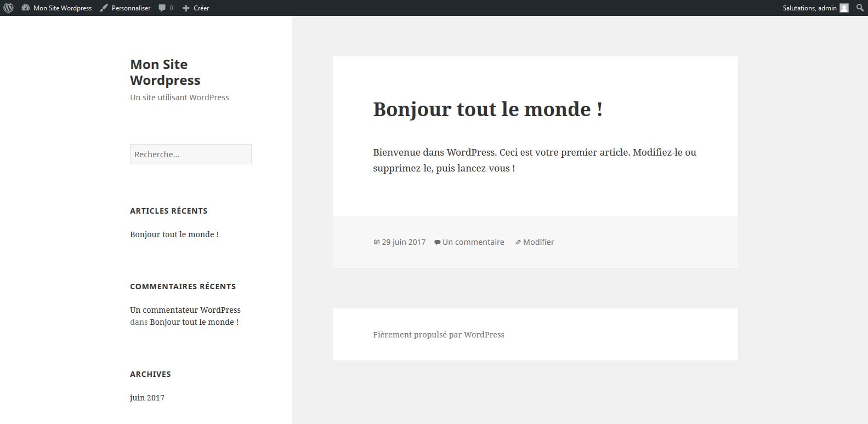Open recent article Bonjour tout le monde !

(x=174, y=234)
